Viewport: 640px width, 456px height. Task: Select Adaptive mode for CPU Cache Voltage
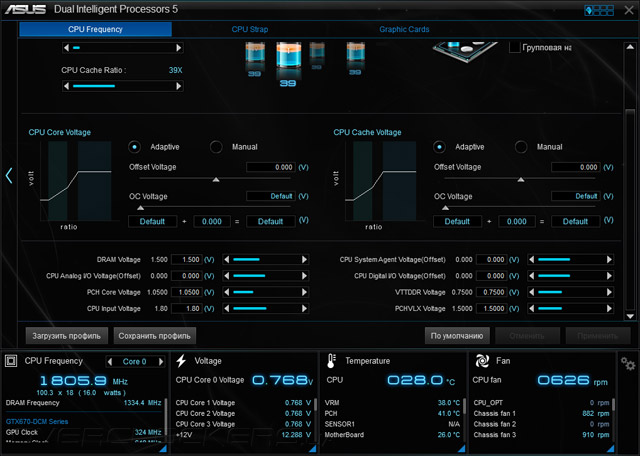(x=439, y=147)
